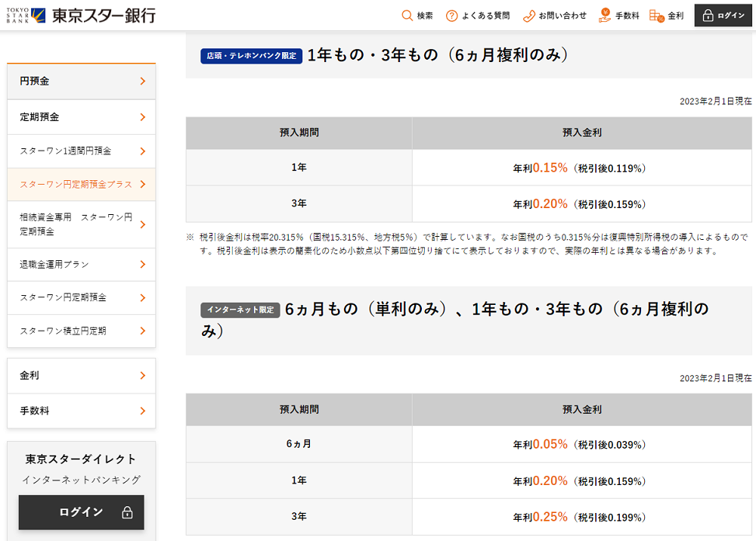Click the chevron beside スターワン積立円定期
Image resolution: width=756 pixels, height=541 pixels.
click(x=143, y=331)
